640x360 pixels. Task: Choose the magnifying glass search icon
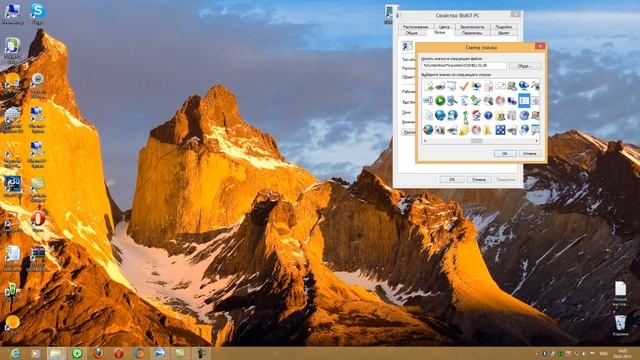[x=488, y=100]
